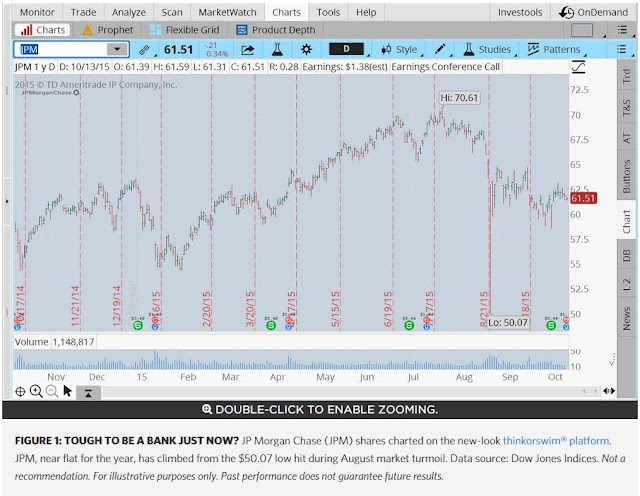Screen dimensions: 640x496
Task: Open the T&S side tab
Action: click(x=626, y=107)
